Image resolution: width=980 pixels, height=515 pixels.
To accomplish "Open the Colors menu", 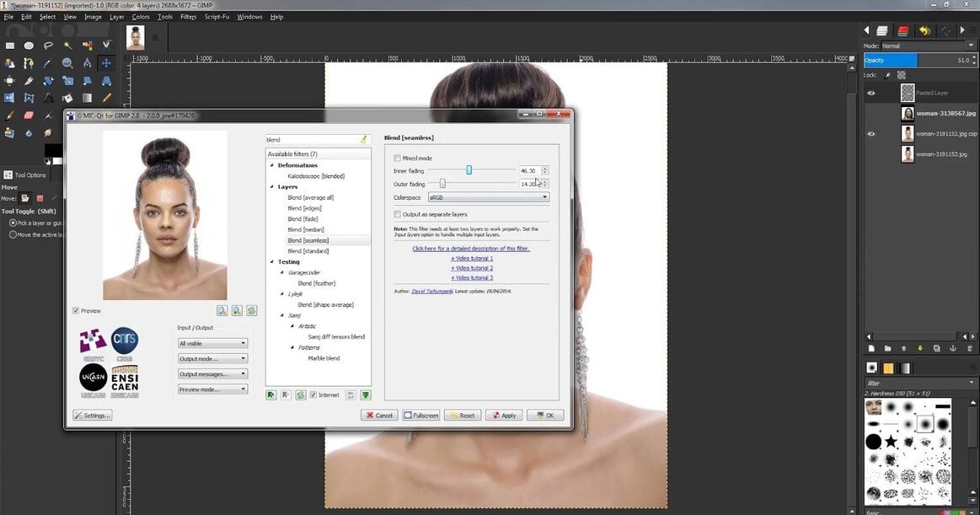I will (x=141, y=17).
